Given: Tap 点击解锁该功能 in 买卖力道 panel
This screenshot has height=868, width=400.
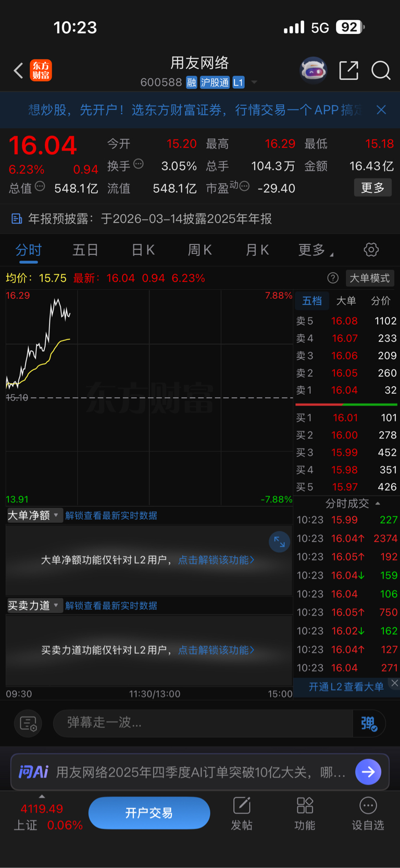Looking at the screenshot, I should pyautogui.click(x=216, y=650).
